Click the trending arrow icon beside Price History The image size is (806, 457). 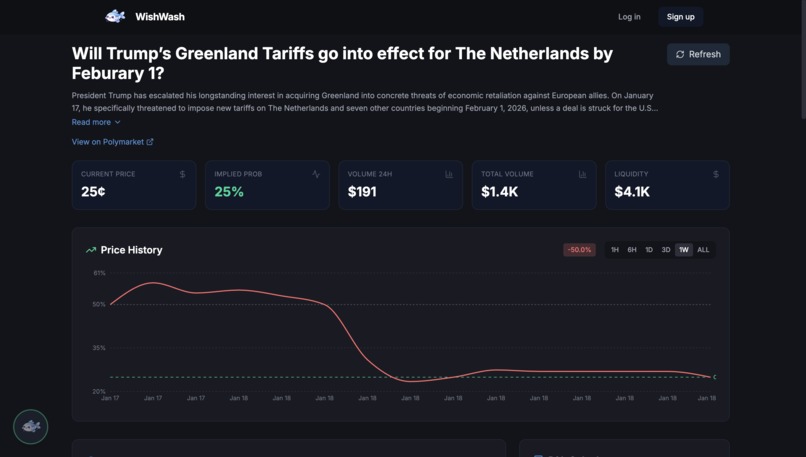(x=91, y=250)
